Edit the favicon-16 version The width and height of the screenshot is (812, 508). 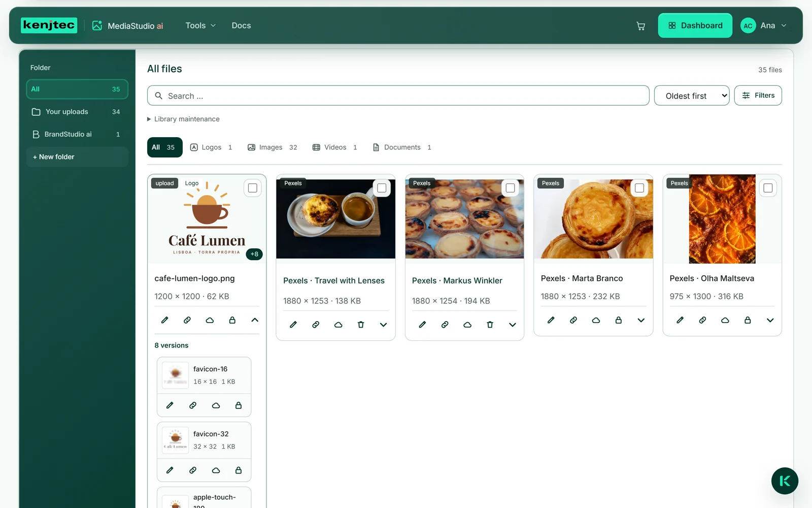170,405
